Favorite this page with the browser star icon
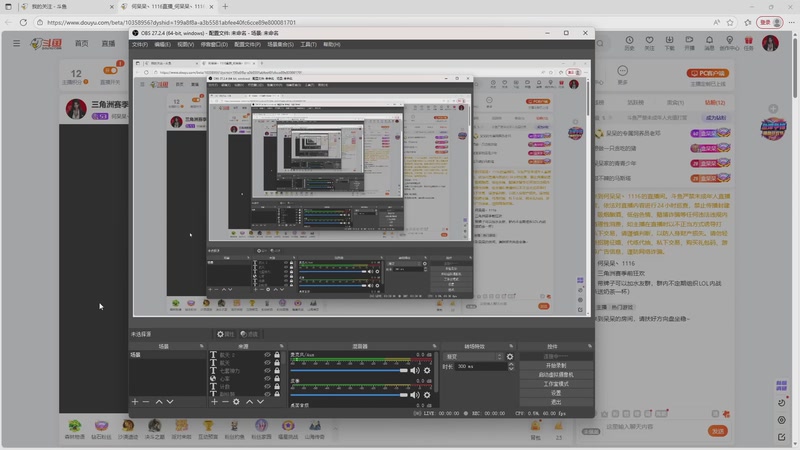The image size is (800, 450). [x=730, y=22]
